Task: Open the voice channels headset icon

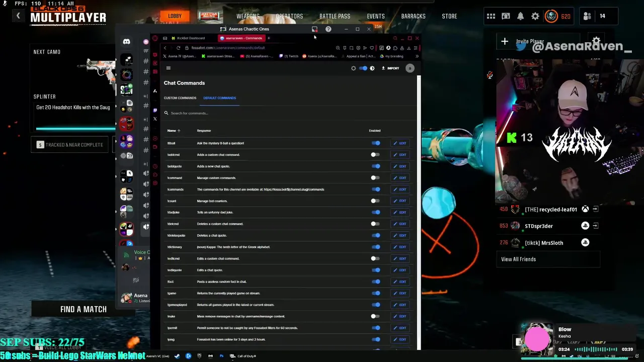Action: coord(506,16)
